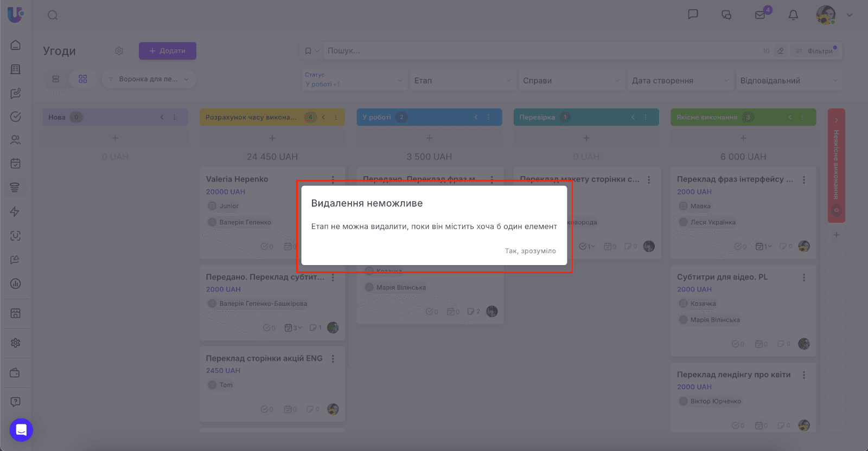Open the contacts people icon in sidebar
Viewport: 868px width, 451px height.
(x=16, y=140)
